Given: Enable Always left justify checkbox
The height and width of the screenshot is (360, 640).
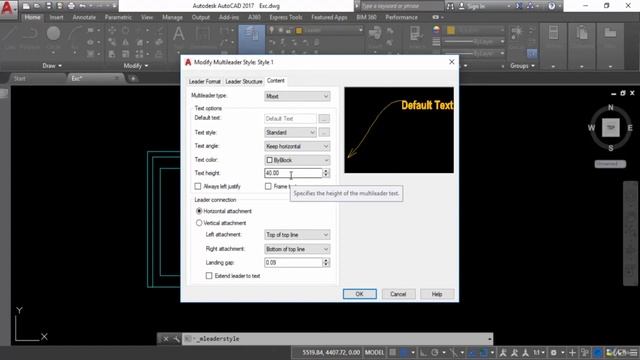Looking at the screenshot, I should 198,187.
